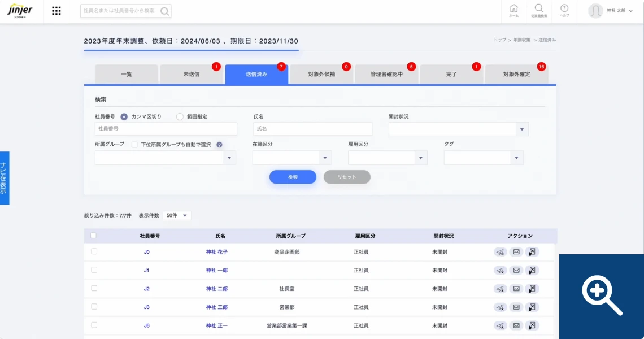Open the 雇用区分 dropdown
Image resolution: width=644 pixels, height=339 pixels.
point(388,158)
